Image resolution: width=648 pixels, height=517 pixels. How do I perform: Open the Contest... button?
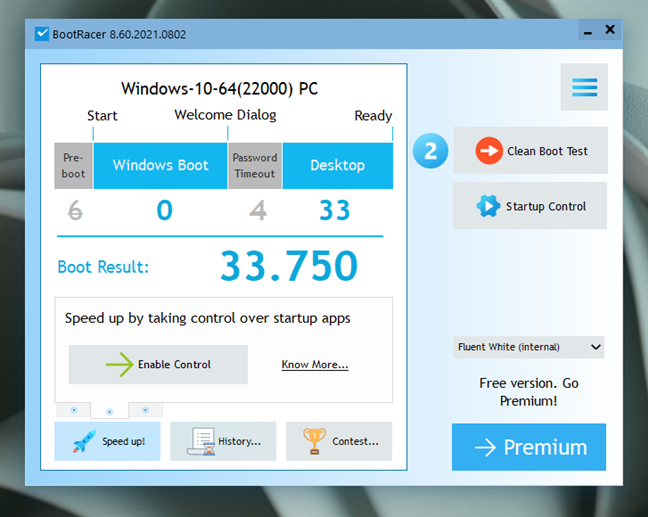coord(339,441)
